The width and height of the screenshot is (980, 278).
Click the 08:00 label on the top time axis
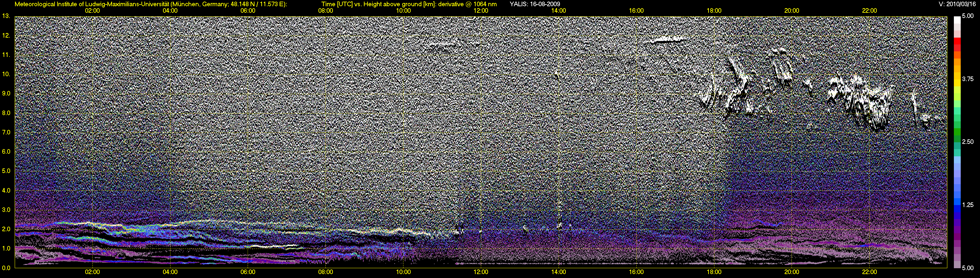[326, 11]
